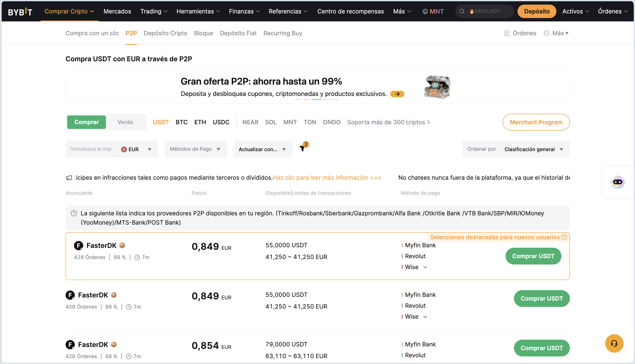Image resolution: width=635 pixels, height=364 pixels.
Task: Open the MNT token icon link
Action: click(x=433, y=11)
